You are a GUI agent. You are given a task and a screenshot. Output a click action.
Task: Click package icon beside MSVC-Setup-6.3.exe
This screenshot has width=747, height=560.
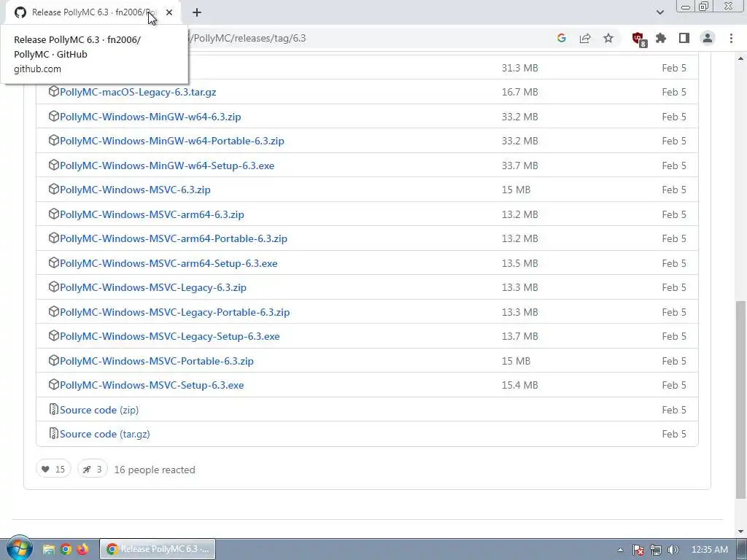[54, 384]
